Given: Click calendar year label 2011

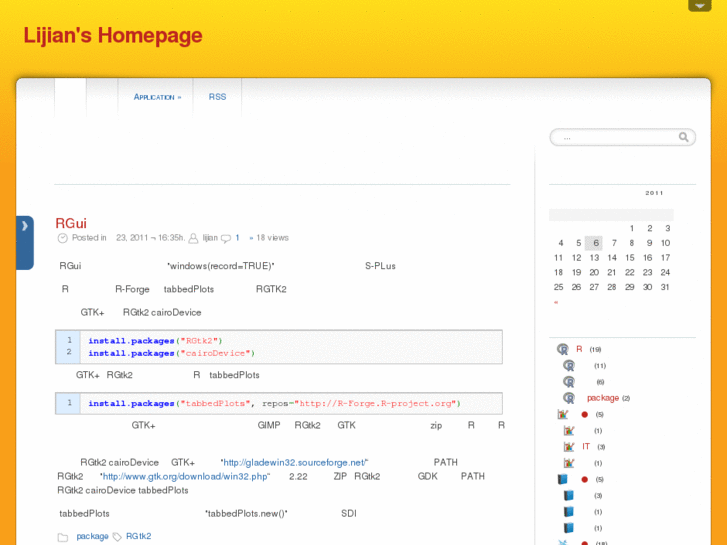Looking at the screenshot, I should [x=654, y=193].
